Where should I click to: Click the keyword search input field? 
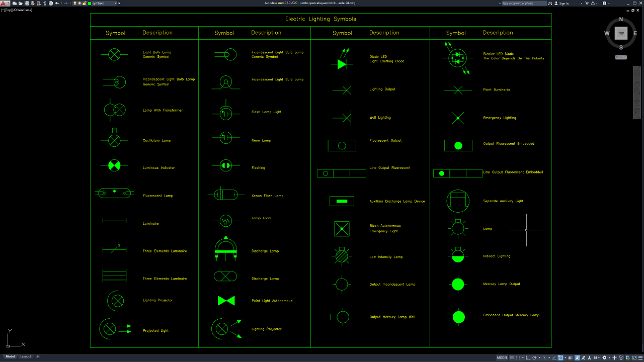tap(523, 3)
